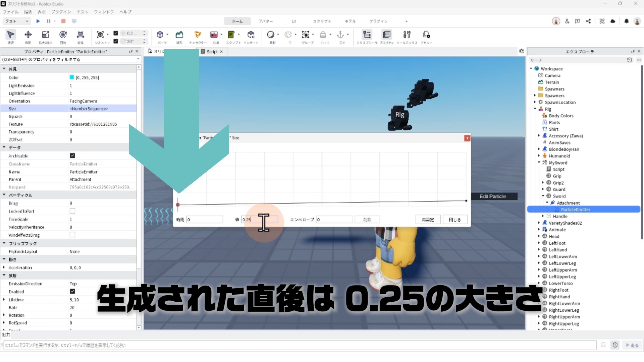Image resolution: width=644 pixels, height=362 pixels.
Task: Enable the LockedToPart checkbox
Action: point(72,211)
